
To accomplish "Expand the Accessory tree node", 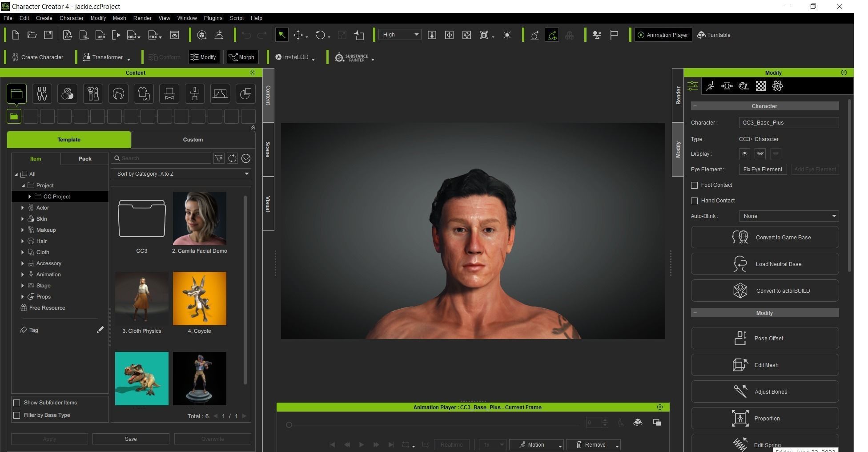I will (x=23, y=263).
